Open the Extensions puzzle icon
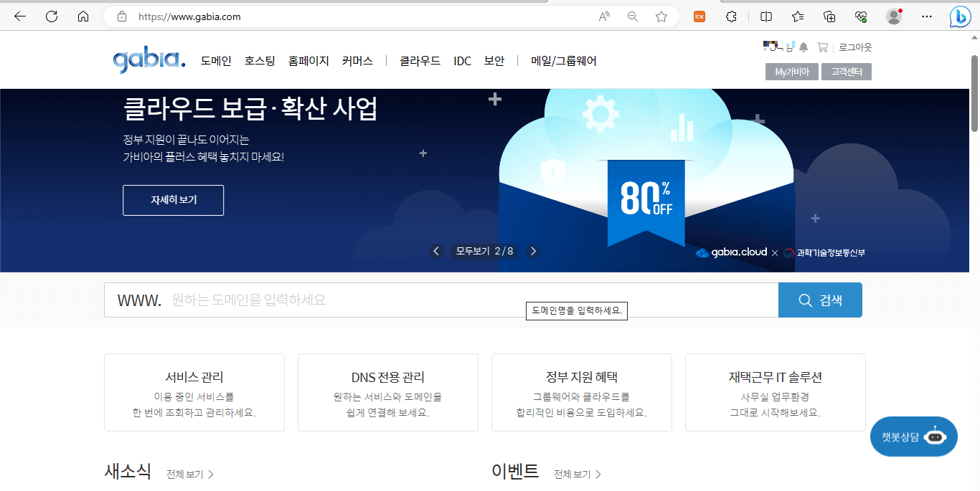The image size is (980, 491). pos(731,16)
